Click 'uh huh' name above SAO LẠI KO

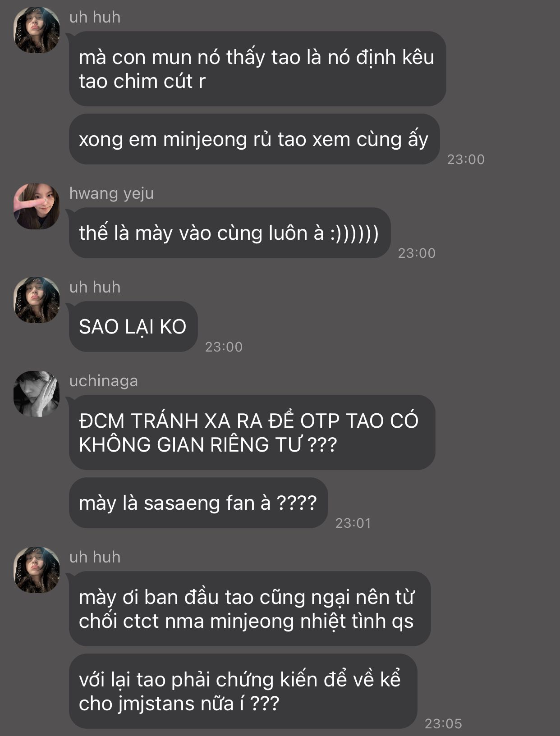pyautogui.click(x=95, y=287)
